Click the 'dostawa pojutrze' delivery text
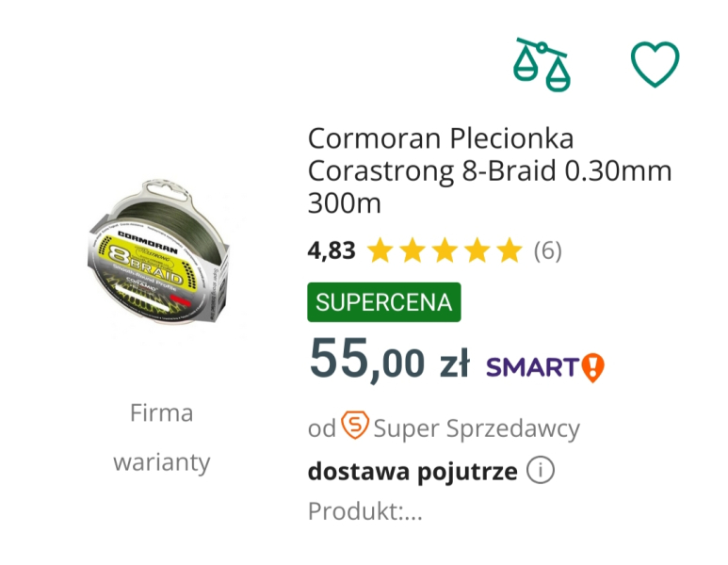Screen dimensions: 728x565 (x=413, y=471)
